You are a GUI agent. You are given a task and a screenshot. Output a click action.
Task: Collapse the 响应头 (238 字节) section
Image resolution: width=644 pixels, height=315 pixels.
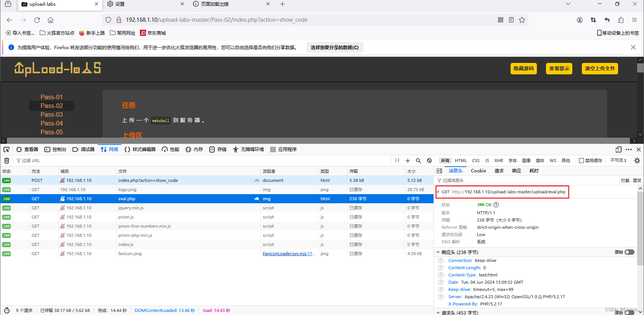coord(438,252)
